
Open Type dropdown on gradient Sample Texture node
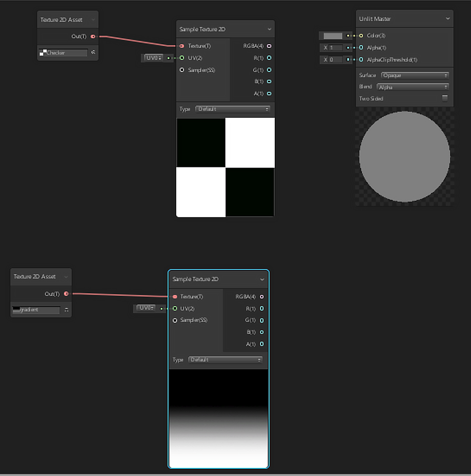pos(225,360)
